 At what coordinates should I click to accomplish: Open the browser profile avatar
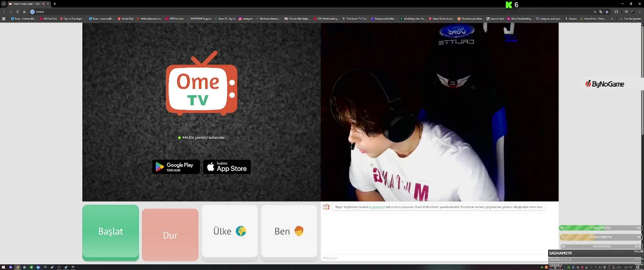click(x=633, y=12)
